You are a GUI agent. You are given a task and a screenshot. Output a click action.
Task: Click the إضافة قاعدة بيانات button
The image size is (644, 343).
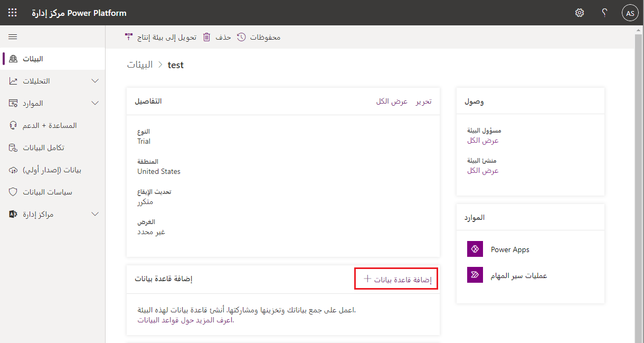point(396,279)
